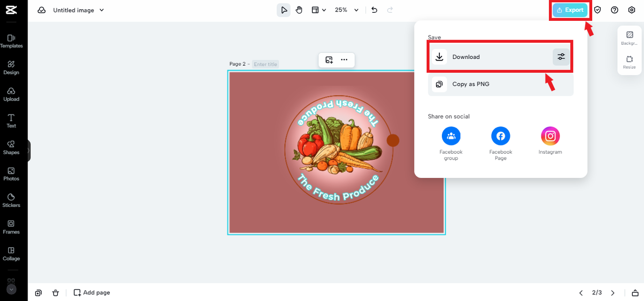The height and width of the screenshot is (301, 644).
Task: Open the Templates panel
Action: click(11, 41)
